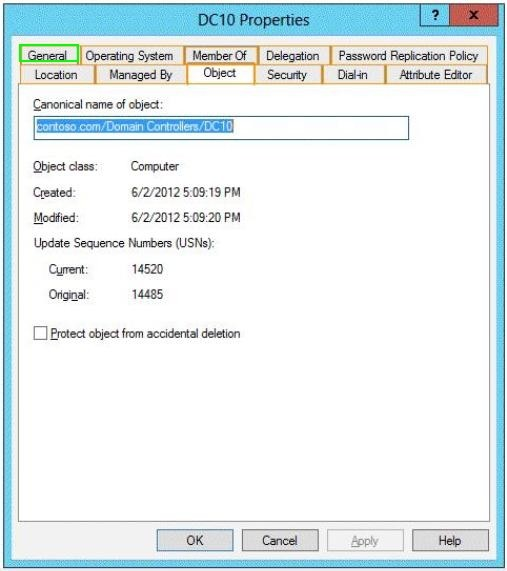View the Security tab
The height and width of the screenshot is (571, 507).
(x=287, y=75)
